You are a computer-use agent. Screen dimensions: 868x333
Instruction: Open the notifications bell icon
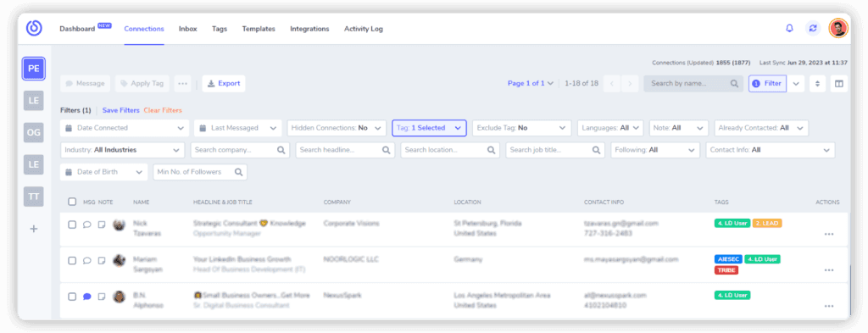[789, 29]
